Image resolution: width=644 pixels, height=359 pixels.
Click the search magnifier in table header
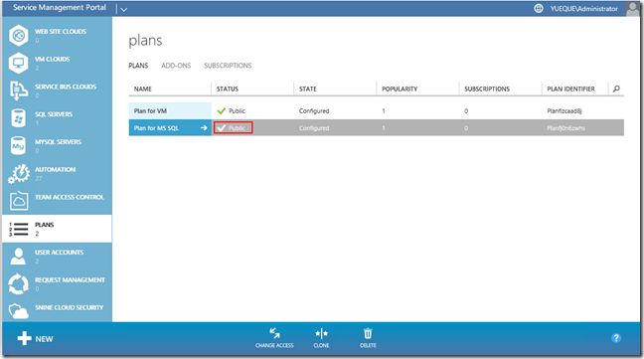click(x=616, y=89)
